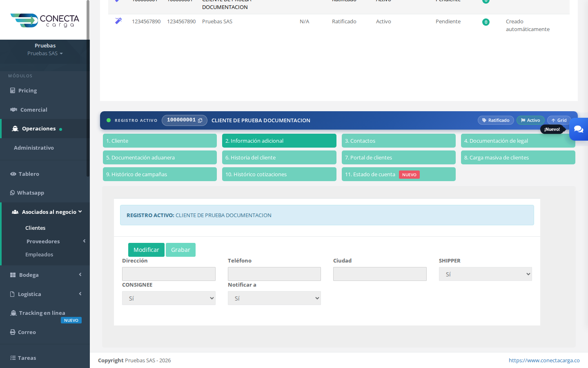Viewport: 588px width, 368px height.
Task: Click the Conecta Carga logo
Action: (45, 20)
